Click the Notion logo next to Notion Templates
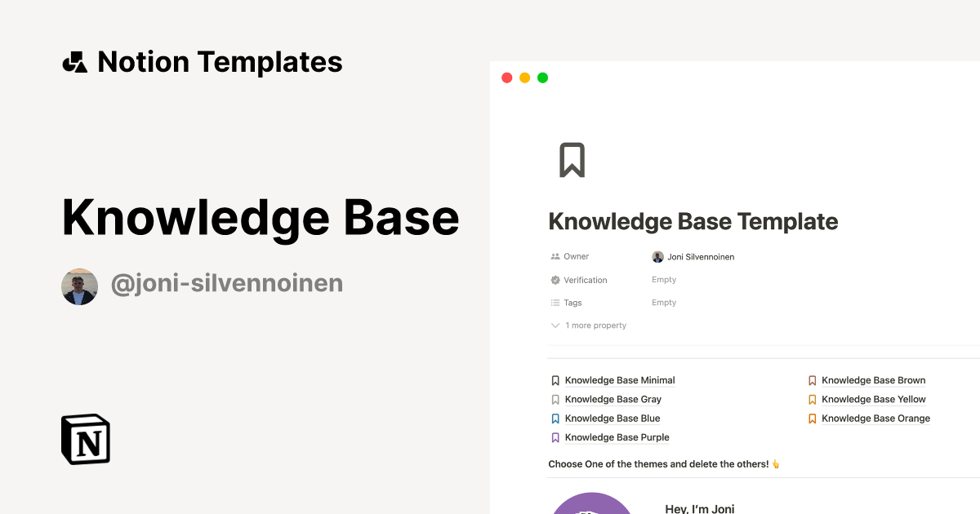Viewport: 980px width, 514px height. (74, 61)
